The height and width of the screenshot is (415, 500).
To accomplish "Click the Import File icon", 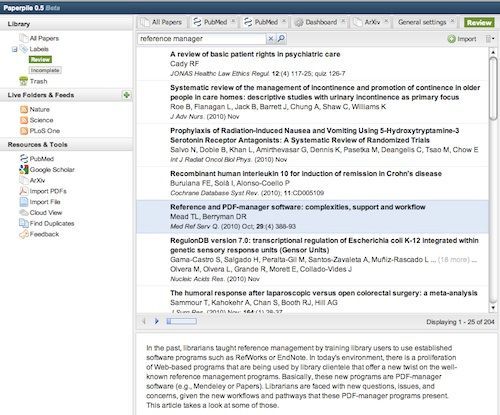I will pos(24,202).
